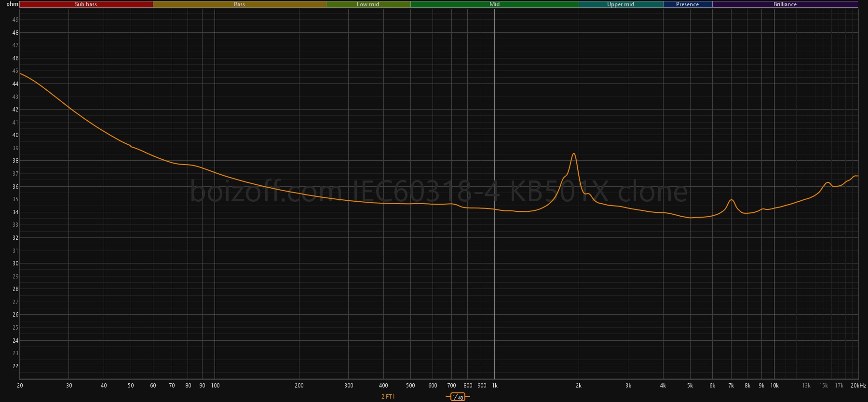The width and height of the screenshot is (868, 402).
Task: Click the 1/48 smoothing icon
Action: pos(457,397)
